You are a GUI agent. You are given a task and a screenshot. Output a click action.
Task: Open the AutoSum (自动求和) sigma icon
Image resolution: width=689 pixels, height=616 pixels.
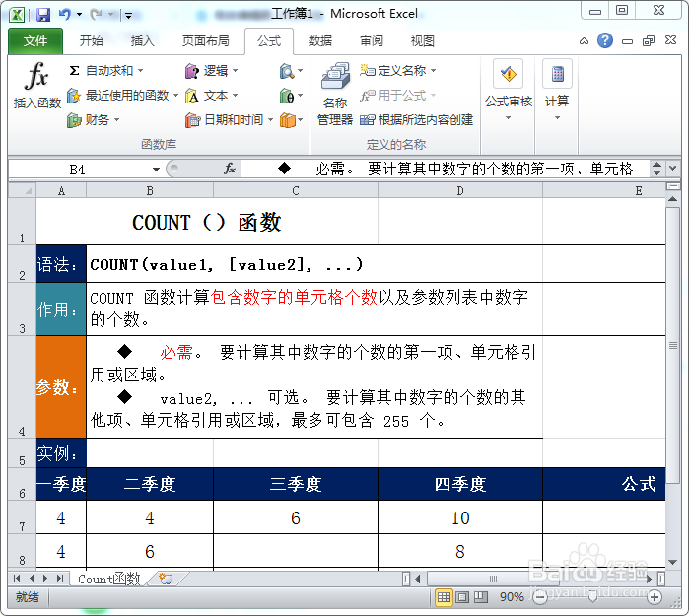74,70
